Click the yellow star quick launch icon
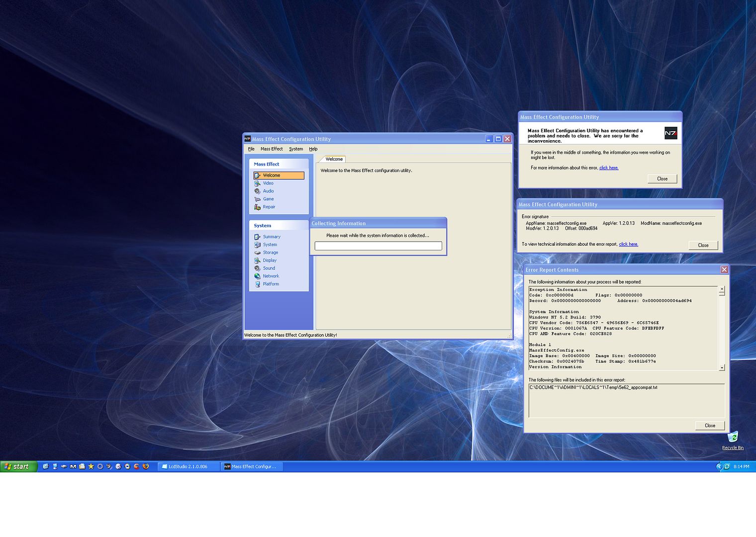This screenshot has height=537, width=756. [91, 466]
